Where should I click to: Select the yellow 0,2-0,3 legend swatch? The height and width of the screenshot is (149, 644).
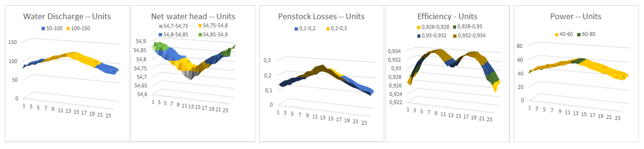click(x=328, y=29)
